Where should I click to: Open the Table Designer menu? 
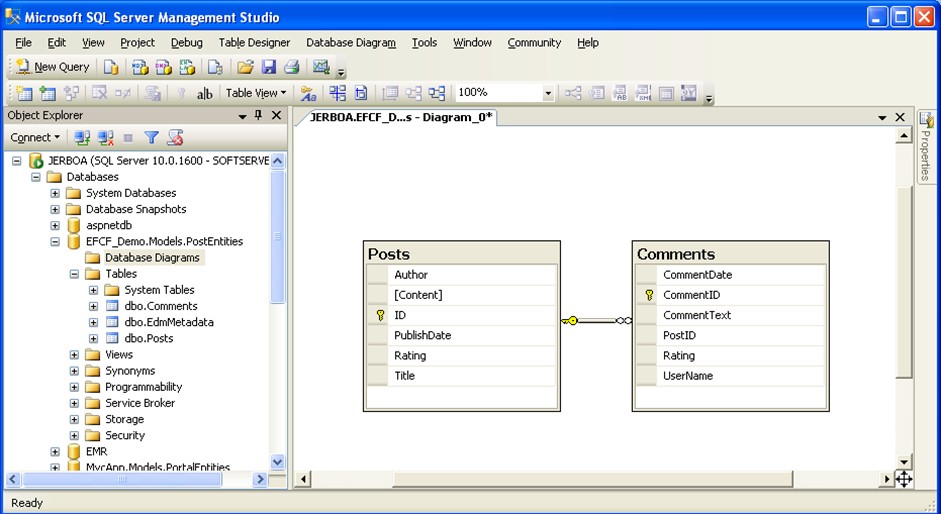click(254, 43)
